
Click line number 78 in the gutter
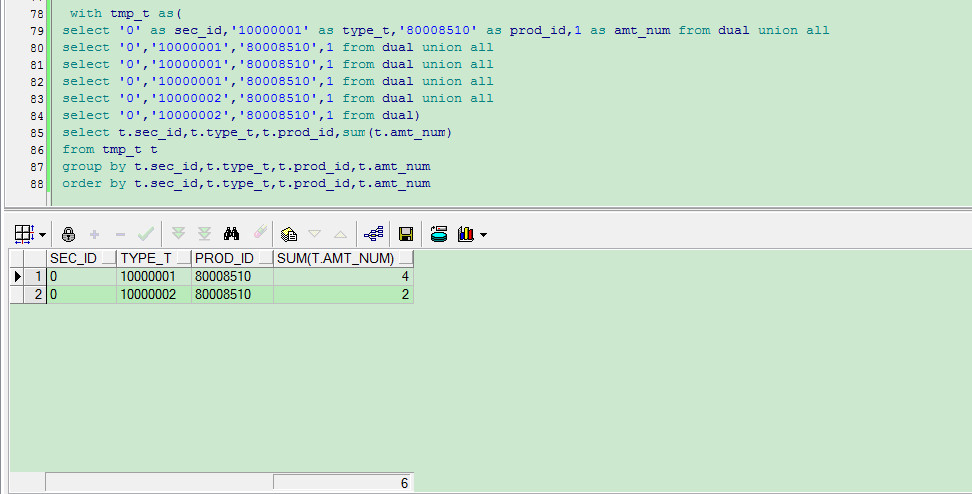pos(37,14)
